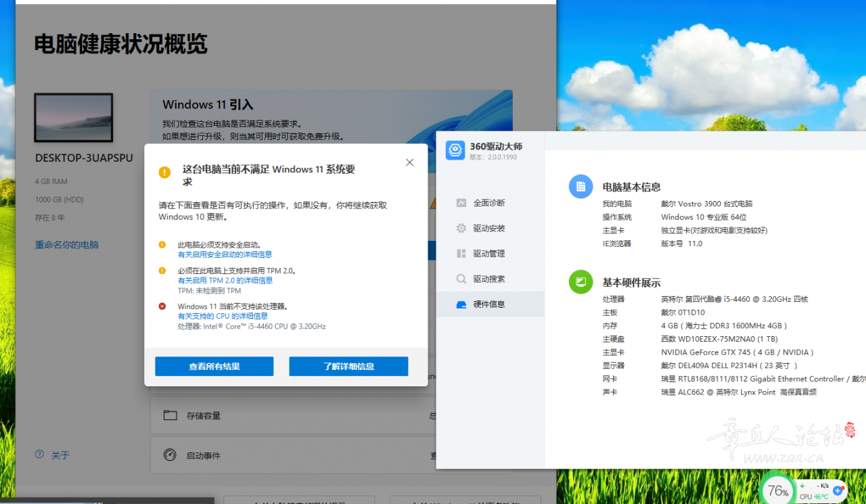Click the warning icon in dialog title
The height and width of the screenshot is (504, 866).
click(164, 172)
